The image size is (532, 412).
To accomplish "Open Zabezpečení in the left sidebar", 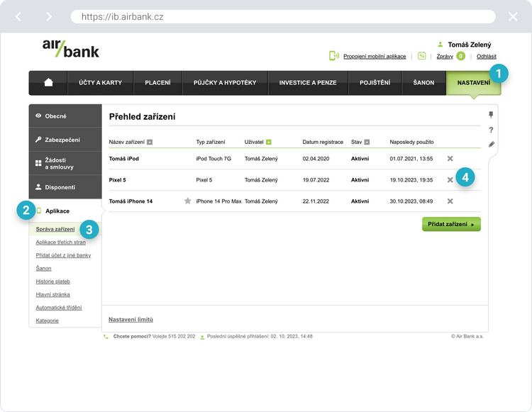I will coord(65,140).
